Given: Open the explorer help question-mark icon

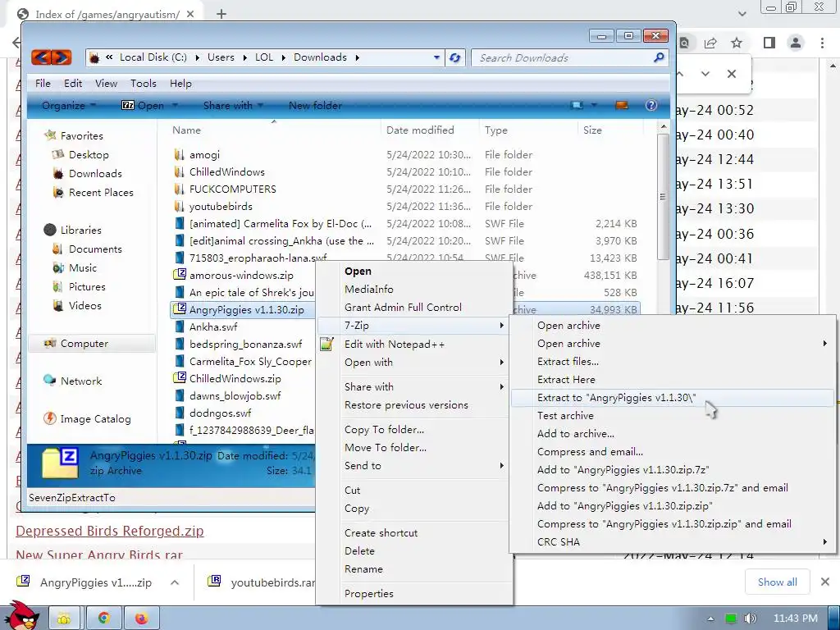Looking at the screenshot, I should point(651,105).
